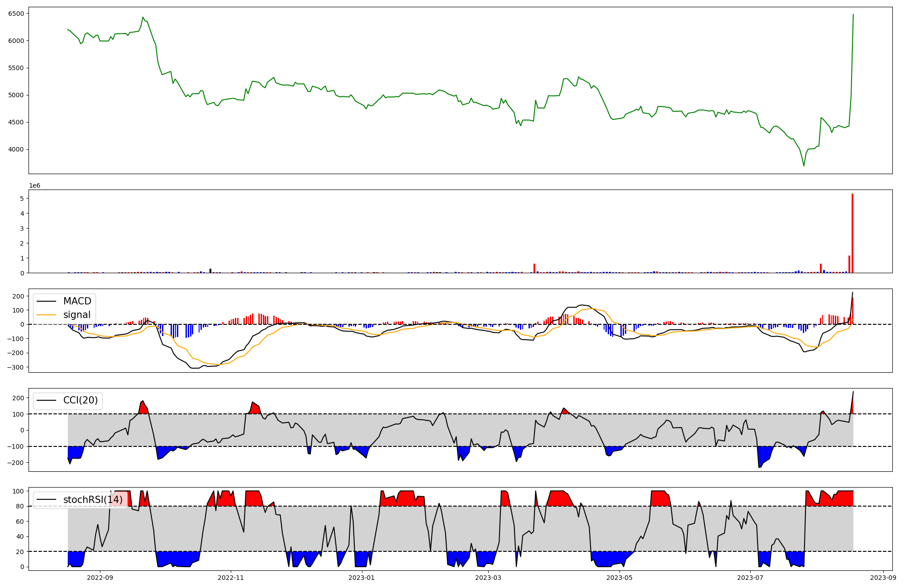
Task: Click the 6500 price axis label
Action: coord(16,14)
